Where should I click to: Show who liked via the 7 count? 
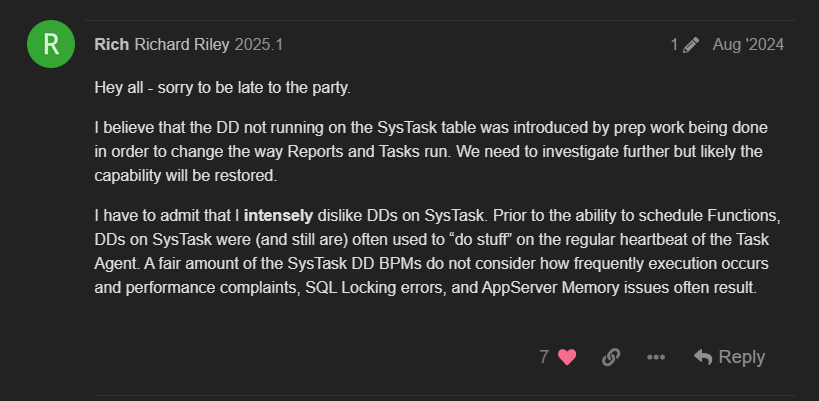[544, 357]
